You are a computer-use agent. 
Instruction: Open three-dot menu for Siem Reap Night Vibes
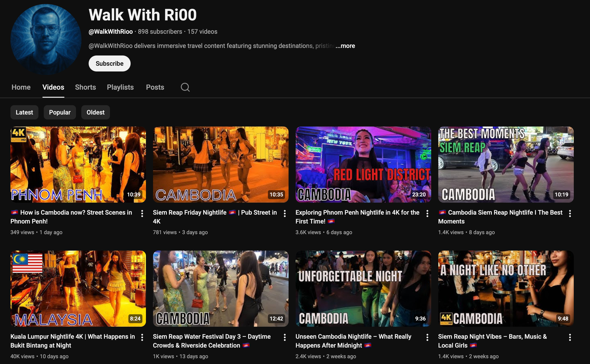570,337
